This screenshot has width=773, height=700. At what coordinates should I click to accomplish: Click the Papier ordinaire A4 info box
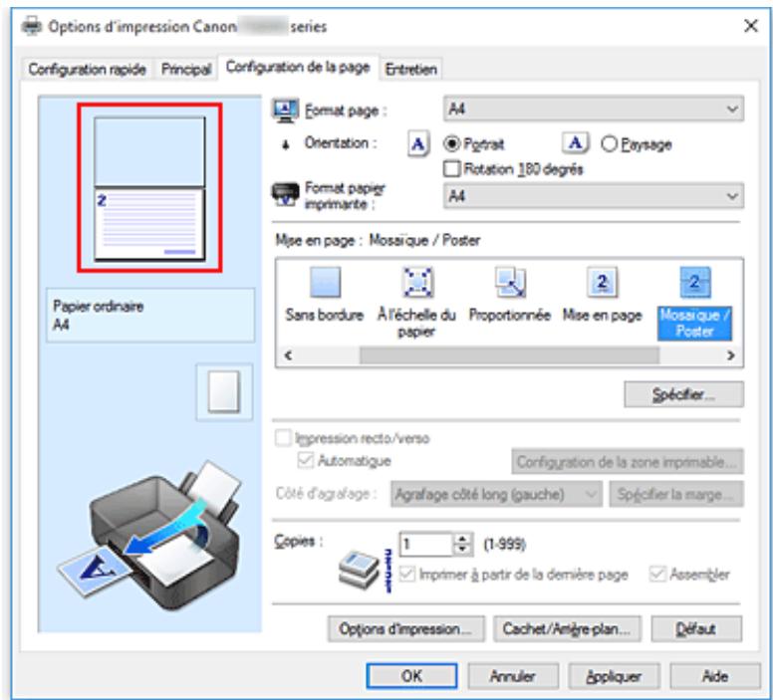[150, 315]
